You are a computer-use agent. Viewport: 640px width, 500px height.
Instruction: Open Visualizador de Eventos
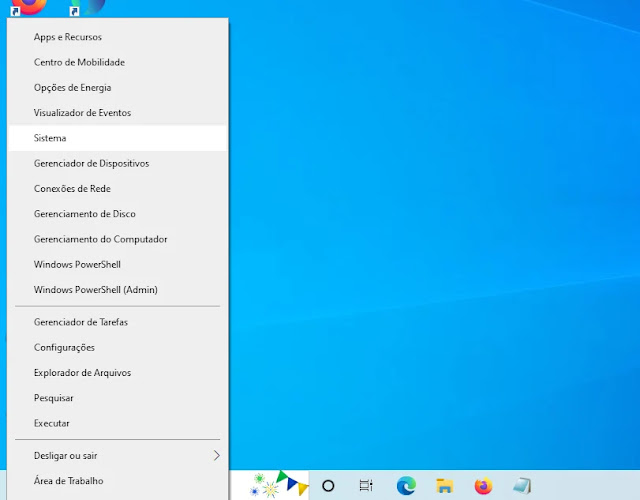tap(82, 113)
